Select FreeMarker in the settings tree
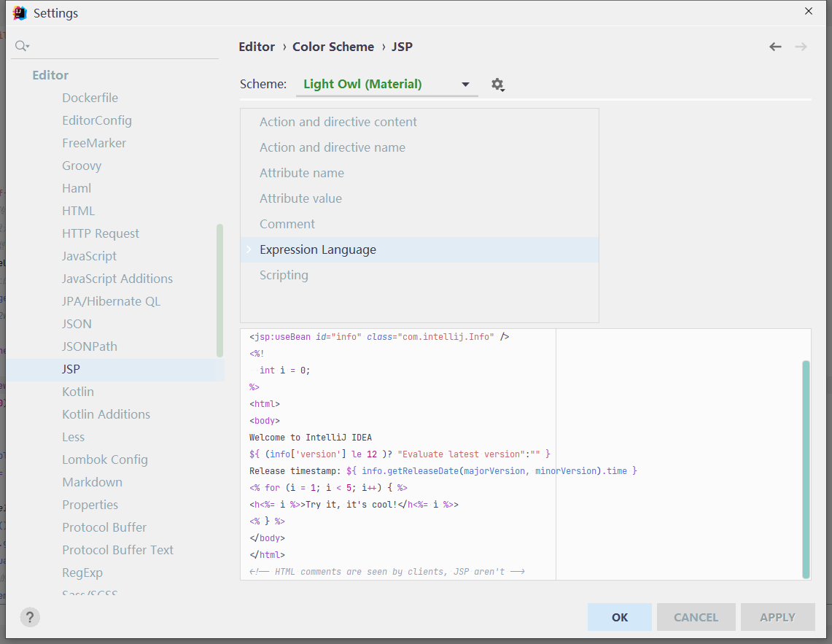The image size is (832, 644). point(94,143)
